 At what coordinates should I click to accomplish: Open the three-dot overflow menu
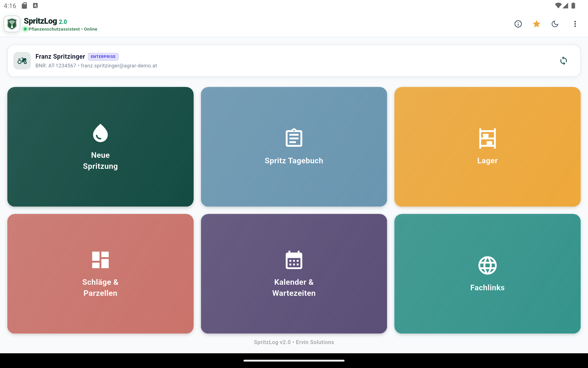tap(575, 24)
